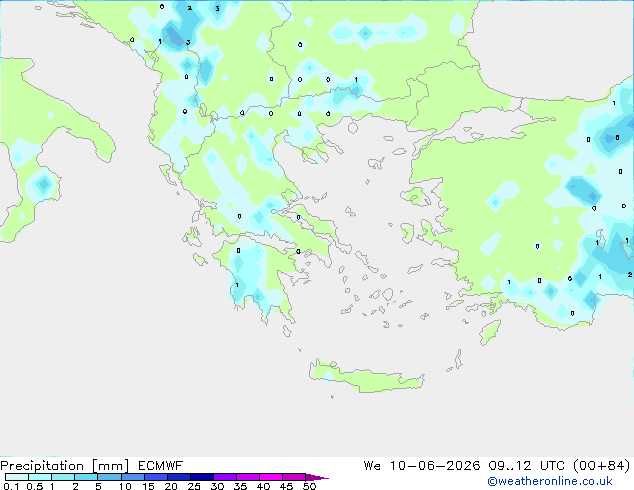Select the 0.5–1 mm legend color swatch
This screenshot has width=634, height=490.
(40, 477)
